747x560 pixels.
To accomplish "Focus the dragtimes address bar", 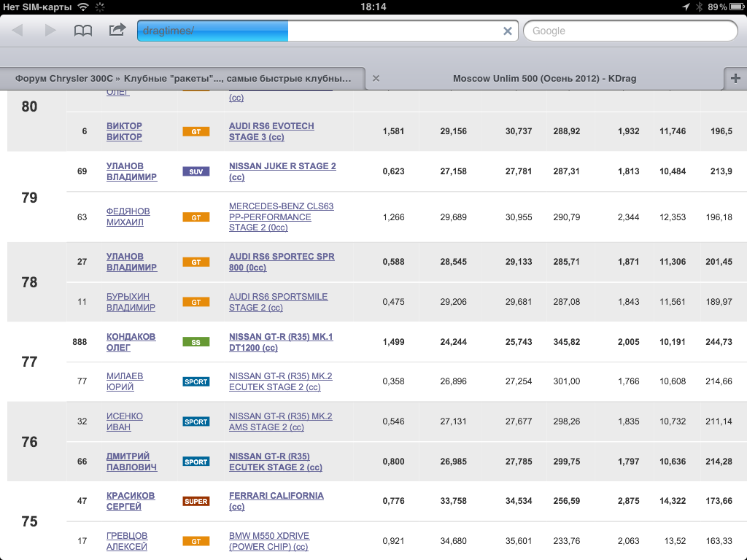I will [x=328, y=31].
